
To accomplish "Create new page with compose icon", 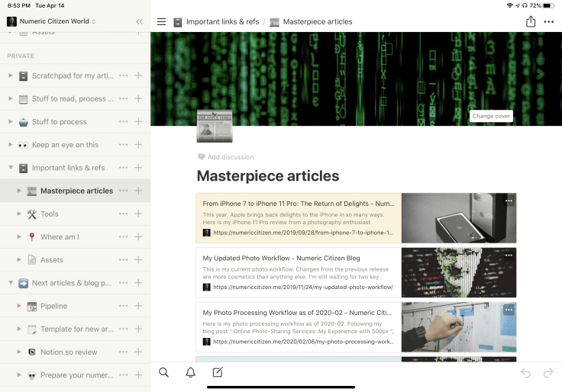I will pyautogui.click(x=218, y=372).
